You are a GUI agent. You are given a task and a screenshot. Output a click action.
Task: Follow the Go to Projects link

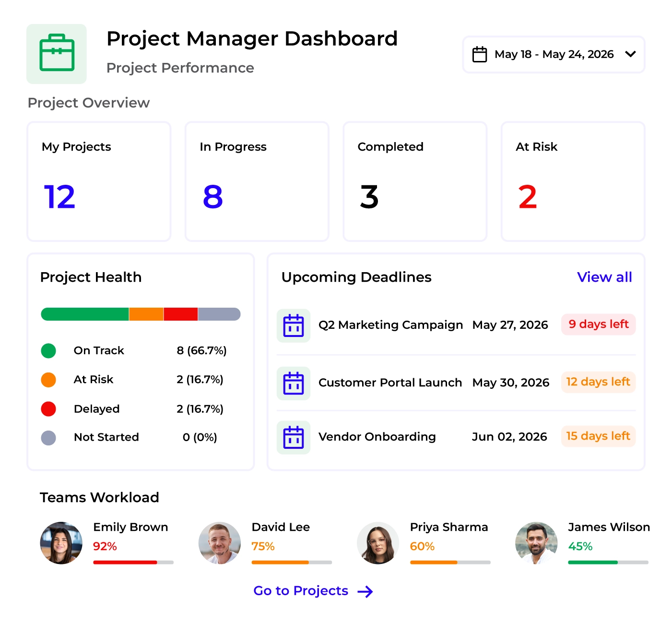[313, 591]
